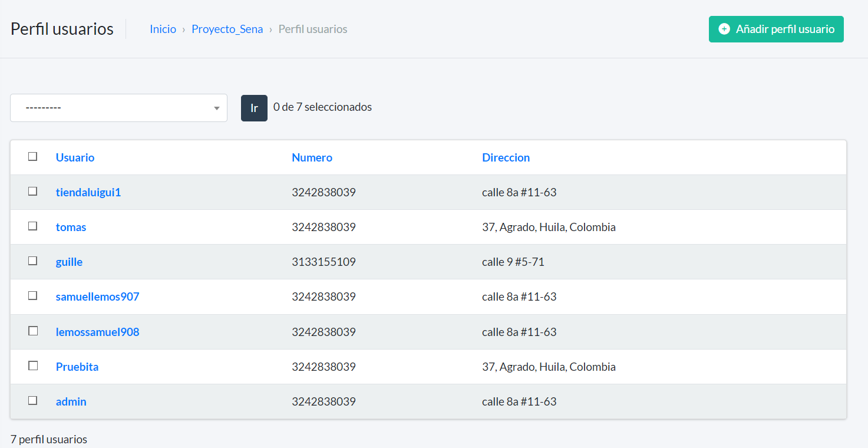Select the checkbox next to tomas
The width and height of the screenshot is (868, 448).
click(33, 226)
